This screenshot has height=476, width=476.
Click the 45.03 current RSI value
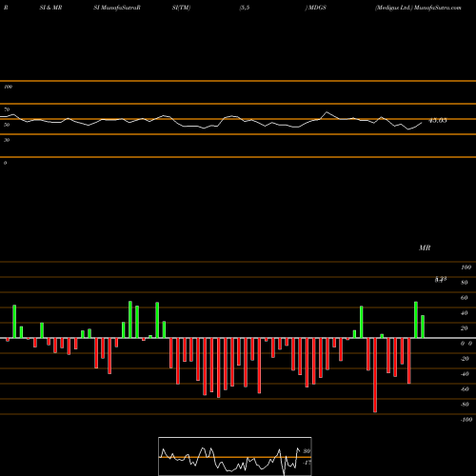438,121
